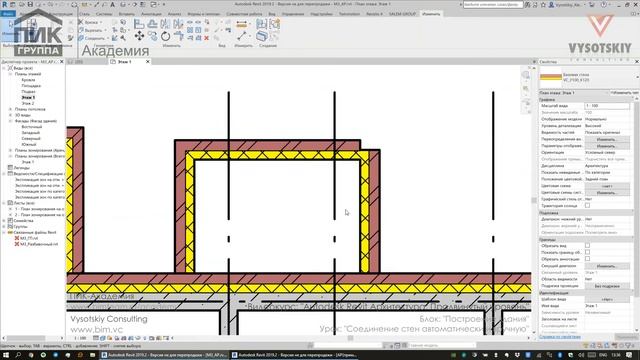Image resolution: width=640 pixels, height=360 pixels.
Task: Click the search box in title bar
Action: (493, 4)
